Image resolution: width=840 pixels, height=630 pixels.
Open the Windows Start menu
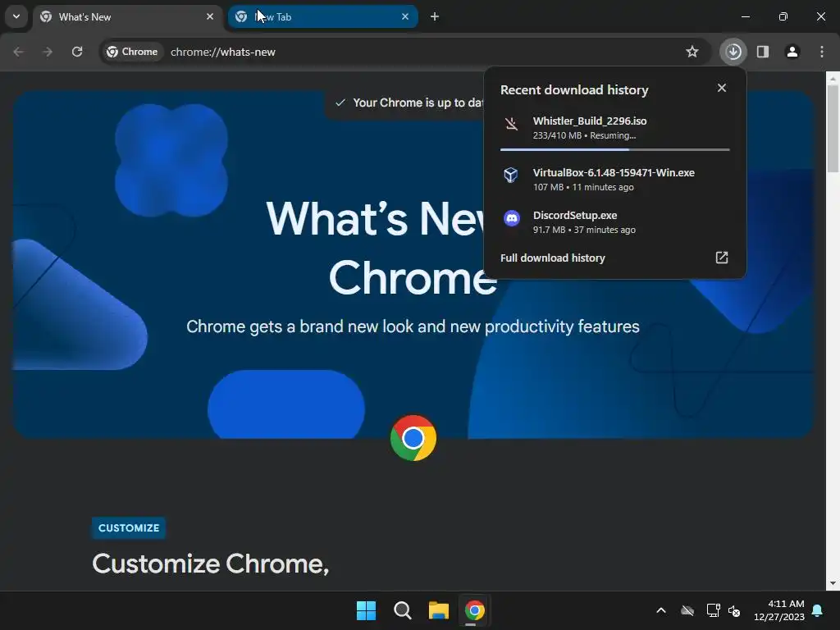pyautogui.click(x=367, y=610)
